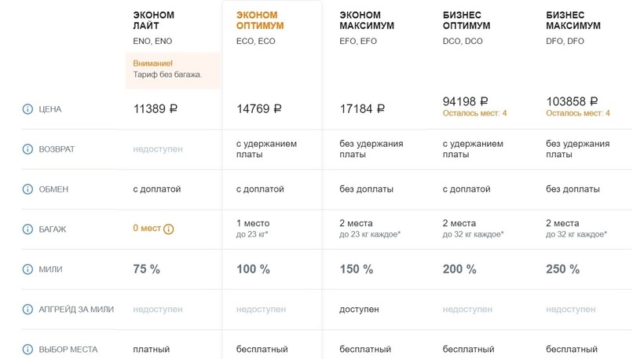Image resolution: width=644 pixels, height=359 pixels.
Task: Click the info icon beside ВЫБОР МЕСТА
Action: (28, 349)
